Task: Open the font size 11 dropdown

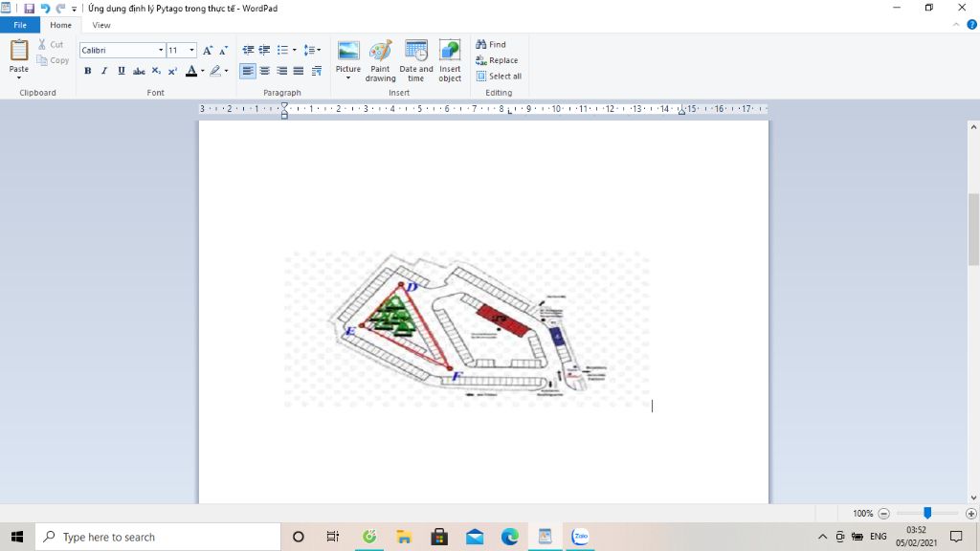Action: [191, 50]
